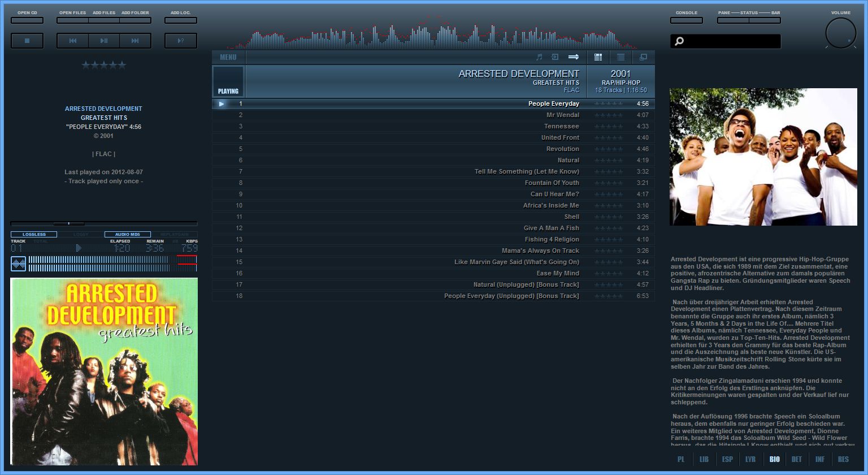This screenshot has width=868, height=475.
Task: Click the Add Loc. button
Action: [x=181, y=20]
